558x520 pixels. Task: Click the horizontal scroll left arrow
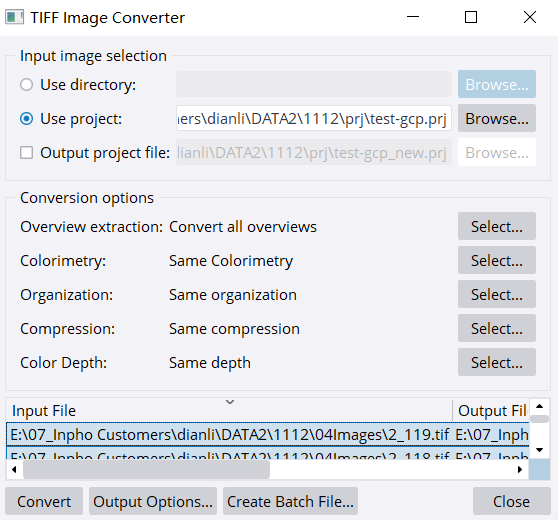pyautogui.click(x=14, y=469)
